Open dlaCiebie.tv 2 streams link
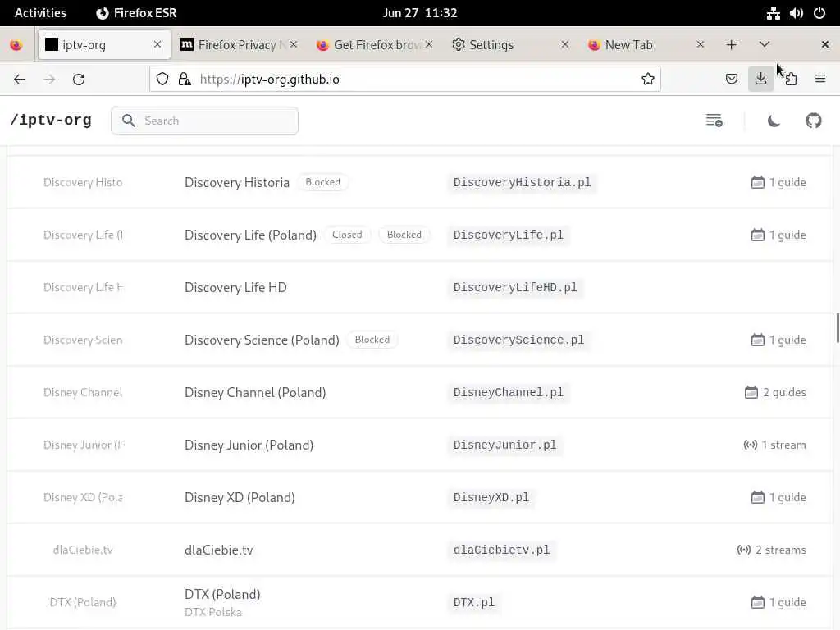The width and height of the screenshot is (840, 630). click(x=771, y=550)
